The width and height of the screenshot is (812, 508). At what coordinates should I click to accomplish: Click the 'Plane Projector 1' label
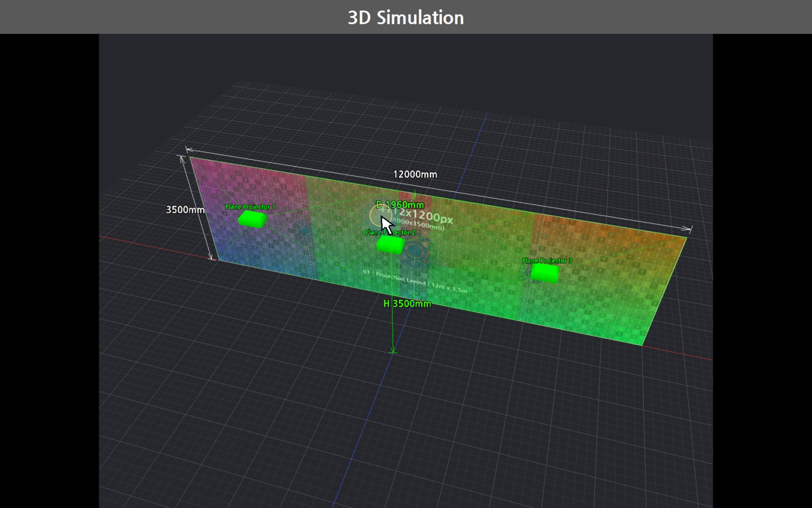[x=250, y=207]
